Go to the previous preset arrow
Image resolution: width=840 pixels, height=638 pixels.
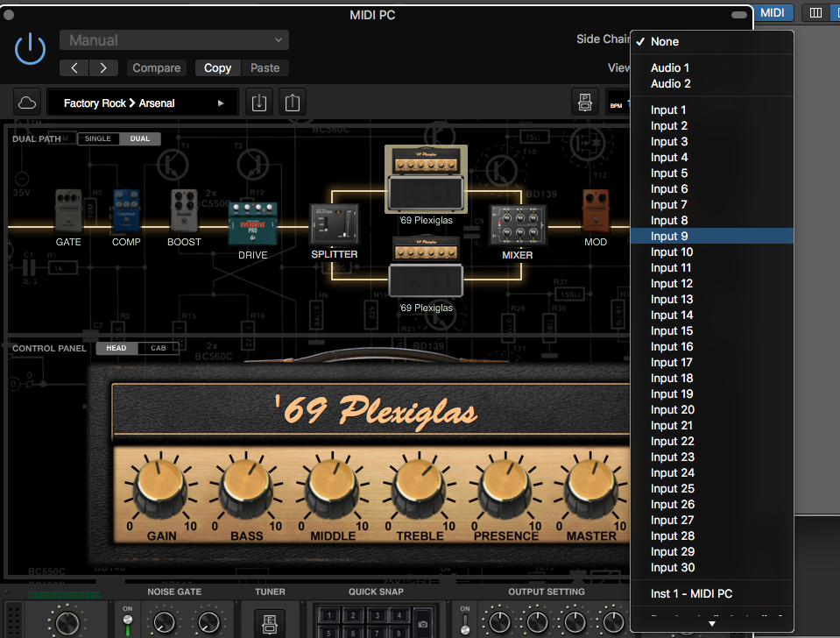point(74,68)
